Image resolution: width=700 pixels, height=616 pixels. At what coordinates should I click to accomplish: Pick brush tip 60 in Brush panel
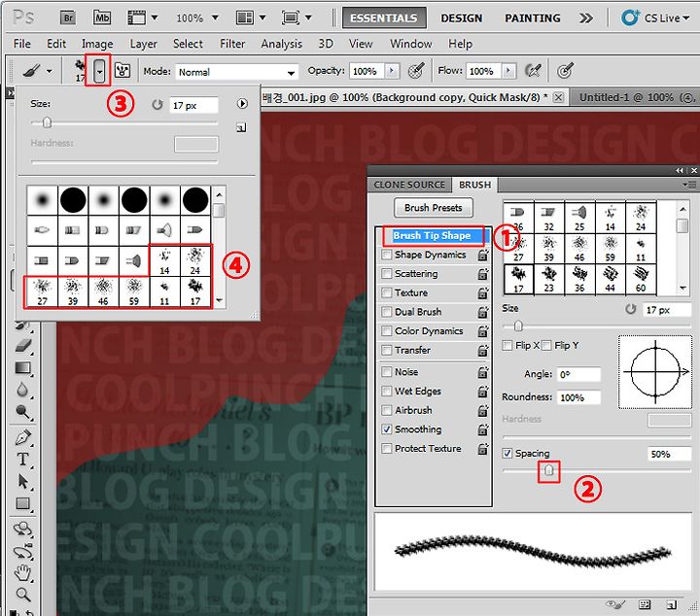[641, 280]
